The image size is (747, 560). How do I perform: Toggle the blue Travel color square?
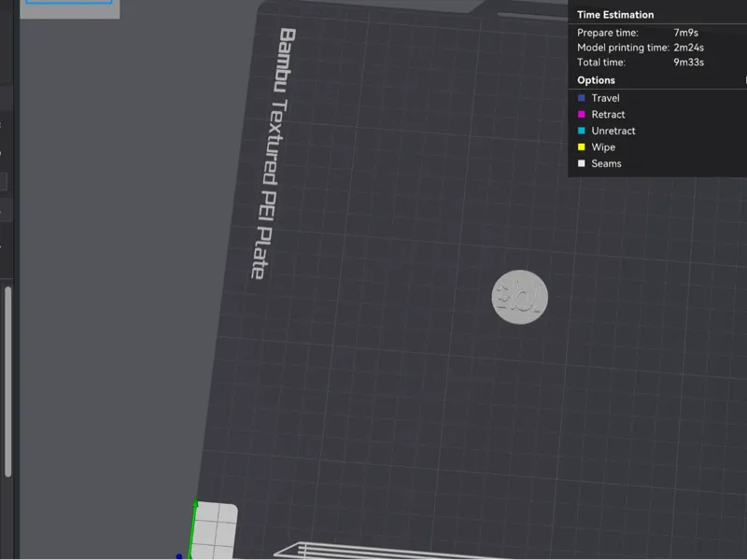pyautogui.click(x=581, y=98)
